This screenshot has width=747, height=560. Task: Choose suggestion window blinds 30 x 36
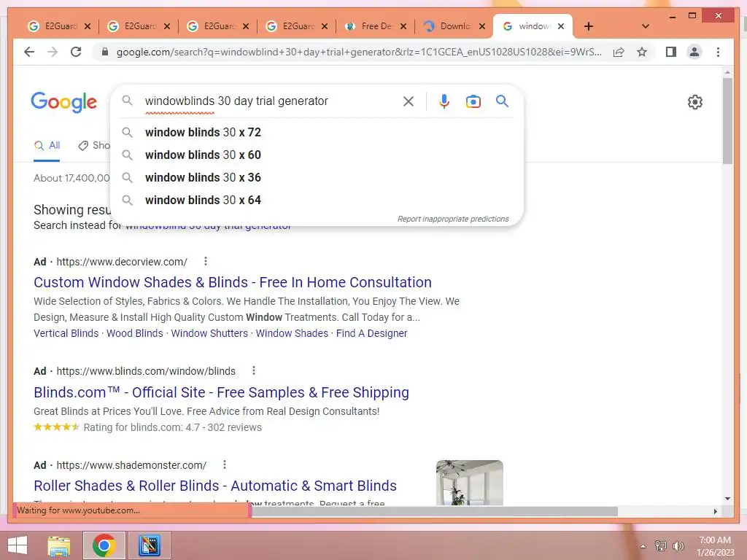(317, 178)
